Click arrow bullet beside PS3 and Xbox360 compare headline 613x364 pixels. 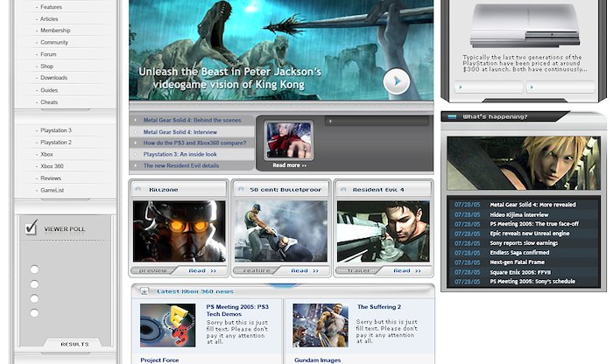[x=136, y=143]
